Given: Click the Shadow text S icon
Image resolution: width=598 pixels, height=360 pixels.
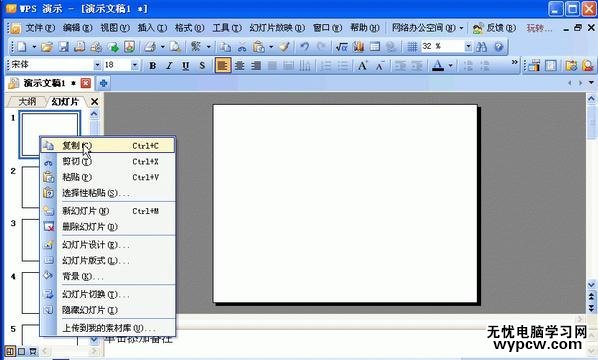Looking at the screenshot, I should pos(202,66).
